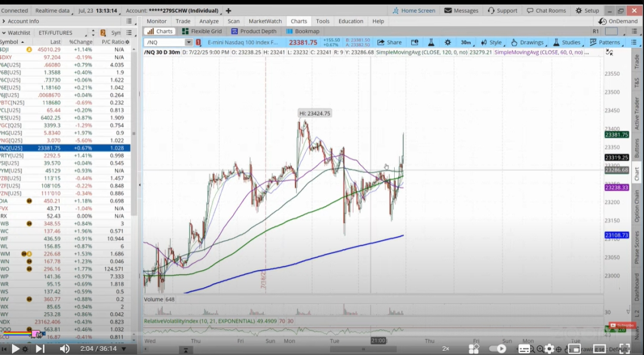
Task: Open the ETF/FUTURES watchlist dropdown
Action: (x=63, y=33)
